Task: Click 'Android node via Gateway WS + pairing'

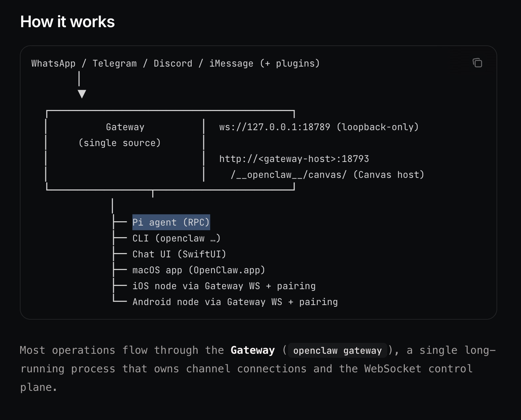Action: [x=235, y=302]
